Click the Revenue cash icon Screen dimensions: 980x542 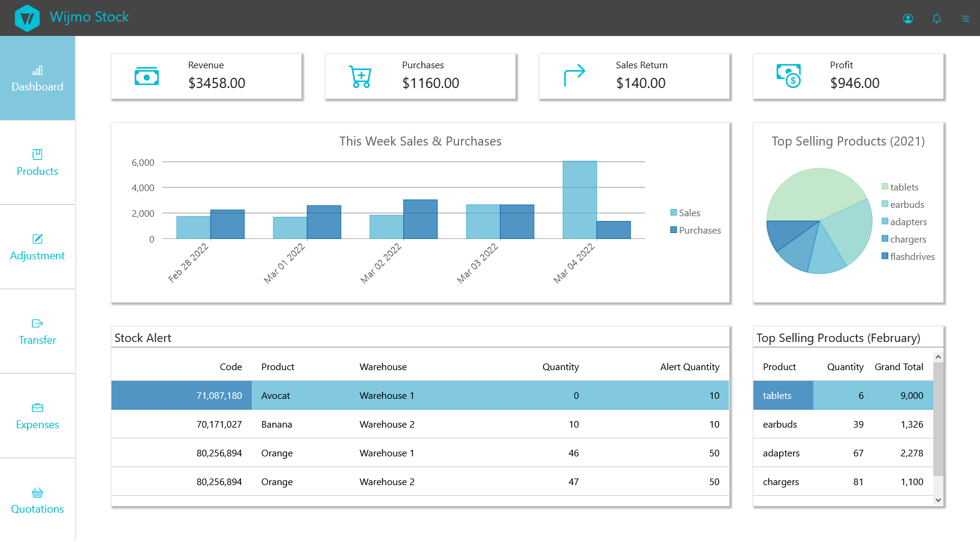[147, 77]
